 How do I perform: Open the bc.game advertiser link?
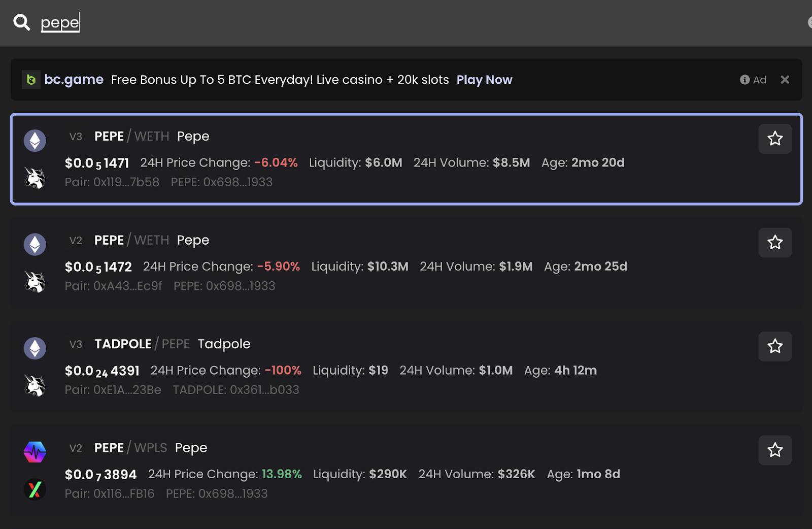(74, 80)
